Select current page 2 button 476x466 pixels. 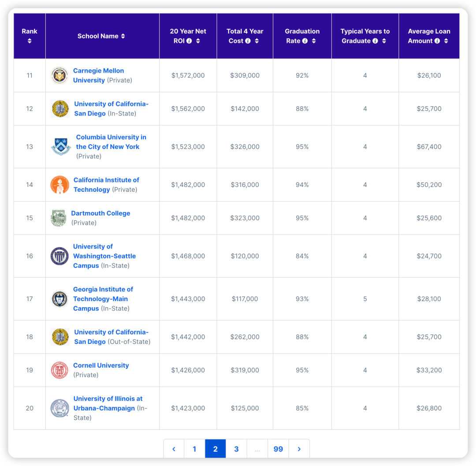click(x=216, y=449)
